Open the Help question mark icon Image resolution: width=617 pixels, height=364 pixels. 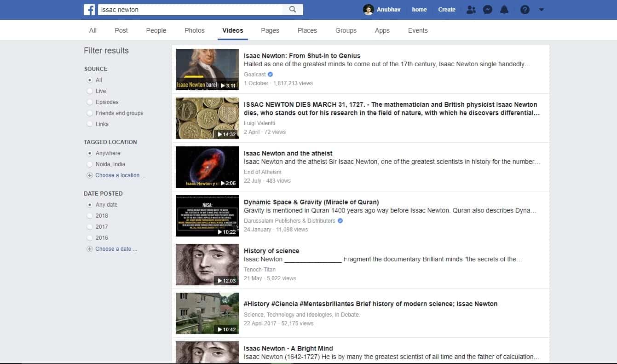click(x=525, y=9)
